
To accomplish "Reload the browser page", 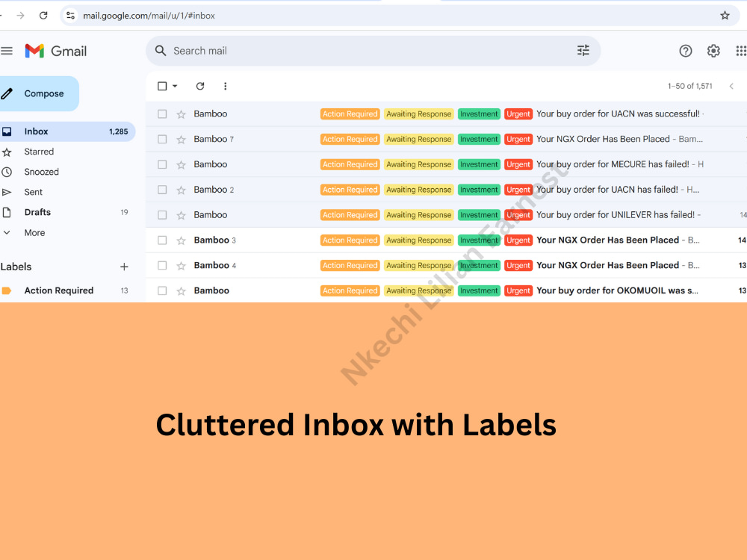I will pos(43,16).
